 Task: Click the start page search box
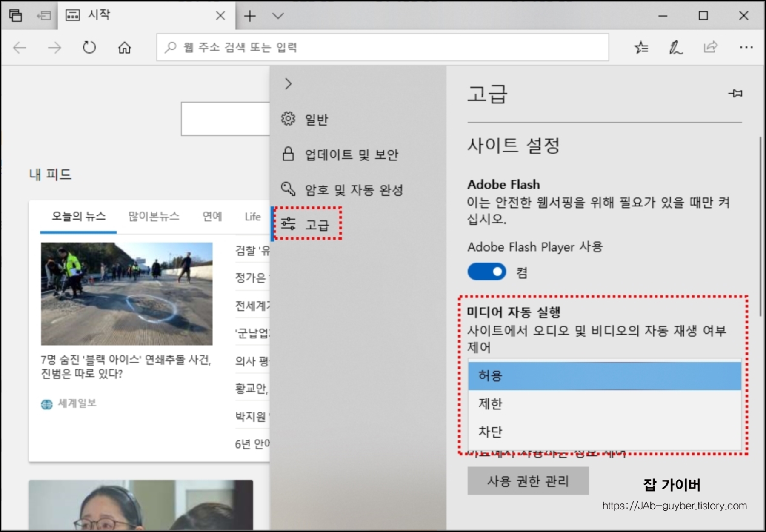pyautogui.click(x=226, y=119)
